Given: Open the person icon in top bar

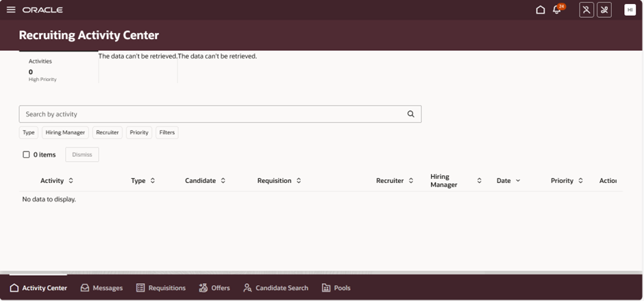Looking at the screenshot, I should tap(586, 10).
